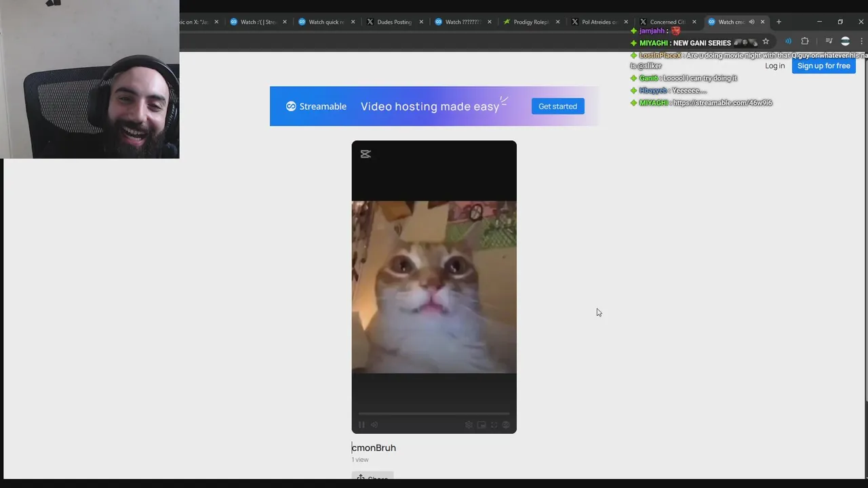Image resolution: width=868 pixels, height=488 pixels.
Task: Switch to the "Watch :'( | Stre" tab
Action: 258,22
